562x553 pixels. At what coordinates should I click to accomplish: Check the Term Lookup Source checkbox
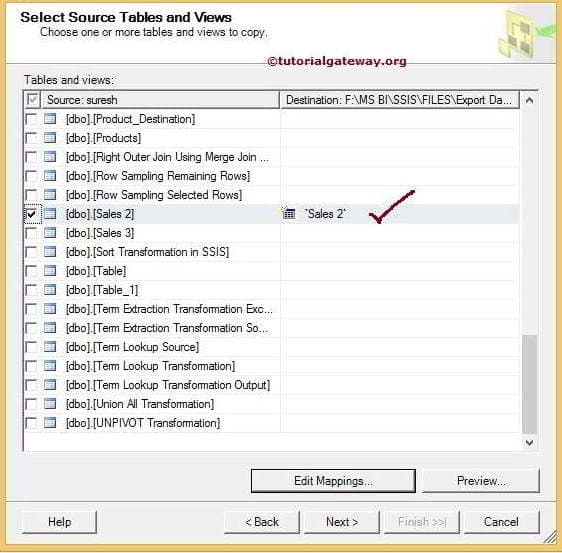pos(31,347)
